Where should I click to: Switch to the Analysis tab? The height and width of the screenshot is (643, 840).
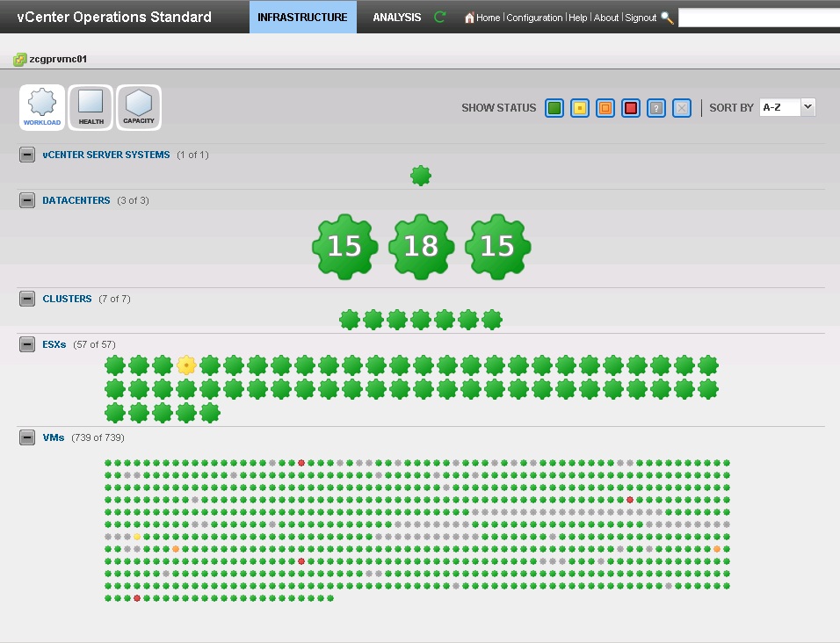(396, 17)
